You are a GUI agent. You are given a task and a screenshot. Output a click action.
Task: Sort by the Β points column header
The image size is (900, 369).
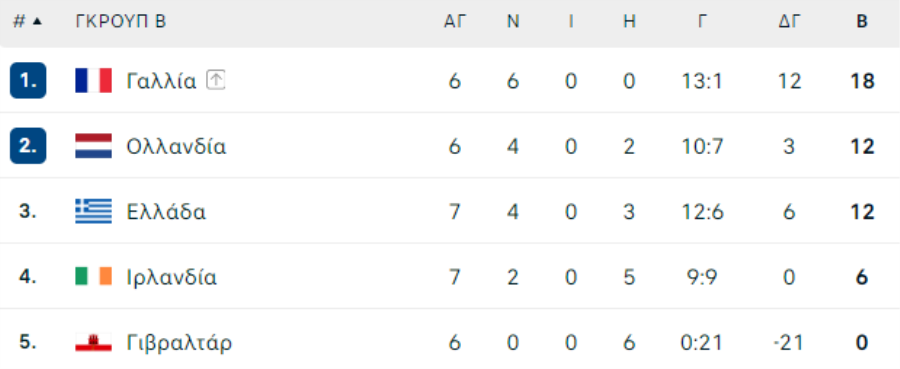(862, 22)
